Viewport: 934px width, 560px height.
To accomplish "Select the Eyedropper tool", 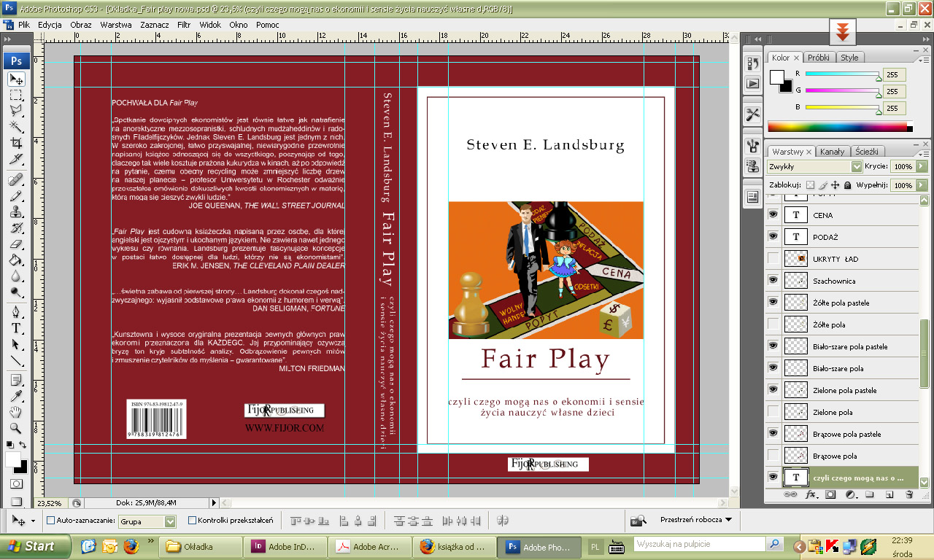I will coord(16,397).
